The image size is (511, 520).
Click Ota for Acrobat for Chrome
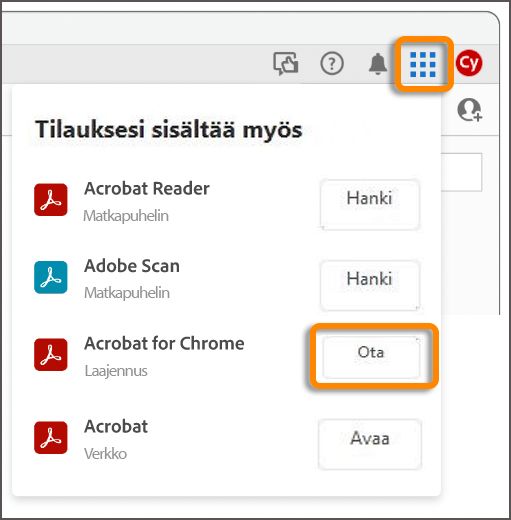371,357
